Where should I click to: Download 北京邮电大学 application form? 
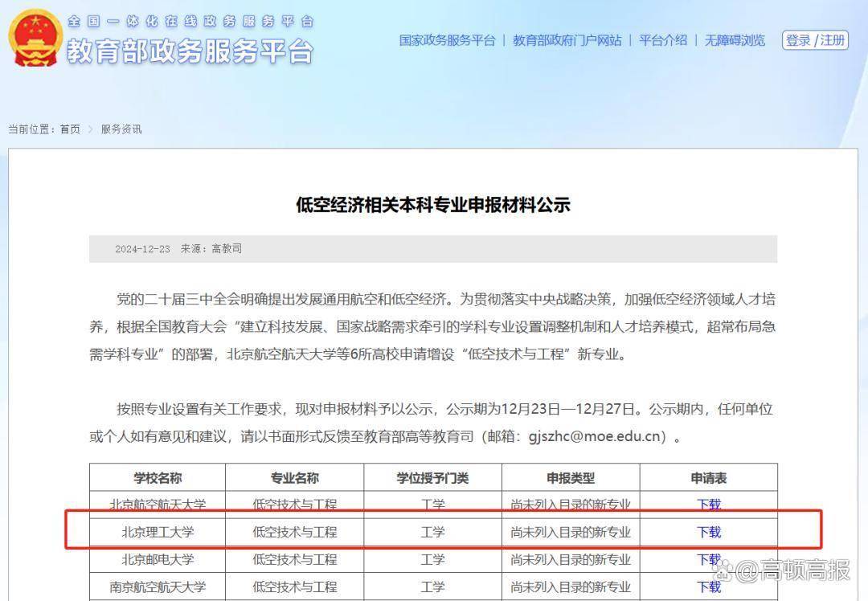pyautogui.click(x=709, y=559)
